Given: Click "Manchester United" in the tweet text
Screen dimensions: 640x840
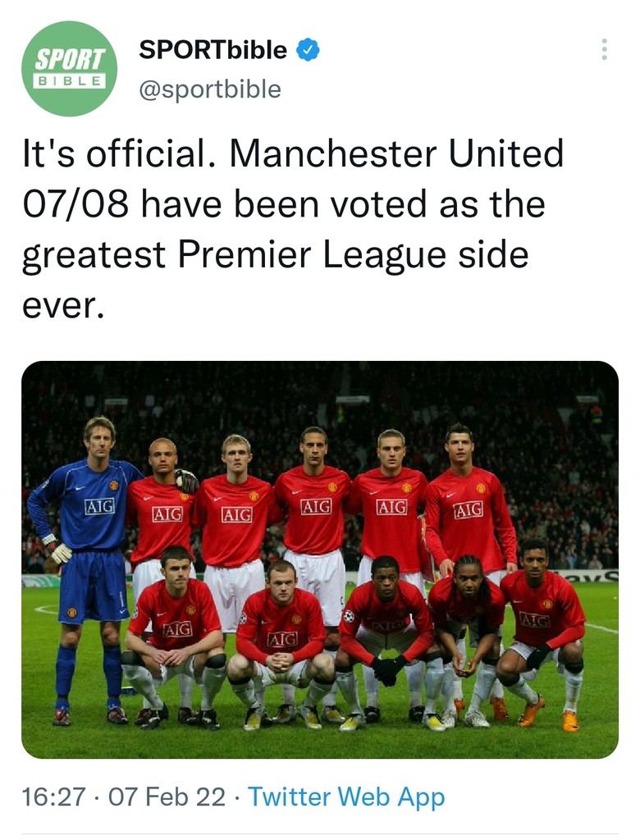Looking at the screenshot, I should [397, 153].
